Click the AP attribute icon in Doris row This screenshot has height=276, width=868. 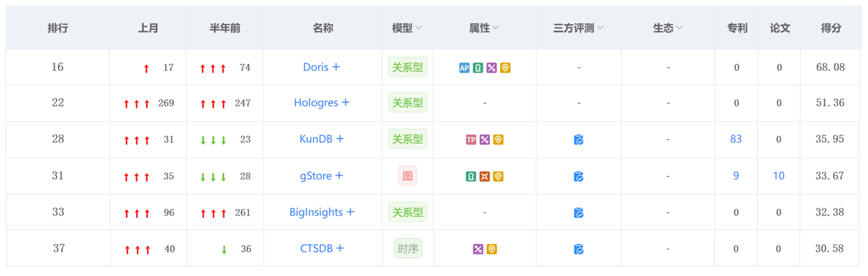pyautogui.click(x=464, y=68)
